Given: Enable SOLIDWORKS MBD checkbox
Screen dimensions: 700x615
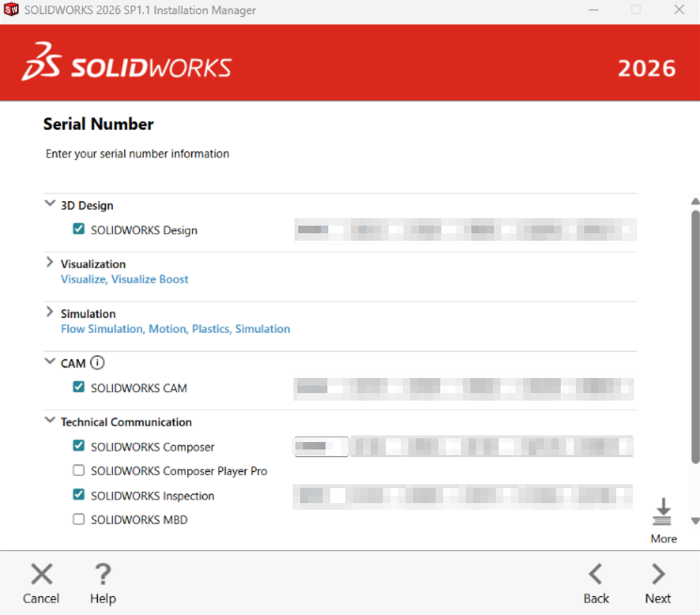Looking at the screenshot, I should click(79, 519).
